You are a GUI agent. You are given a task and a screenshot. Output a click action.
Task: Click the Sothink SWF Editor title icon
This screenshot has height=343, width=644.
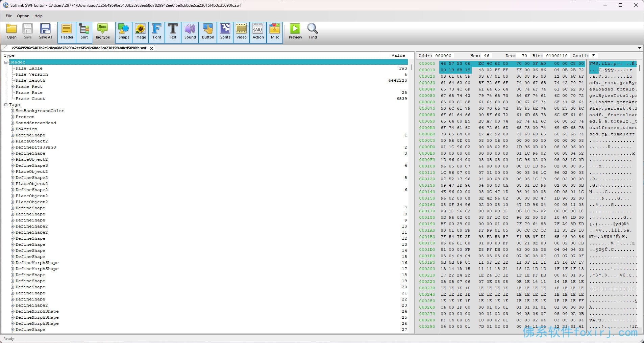(5, 5)
